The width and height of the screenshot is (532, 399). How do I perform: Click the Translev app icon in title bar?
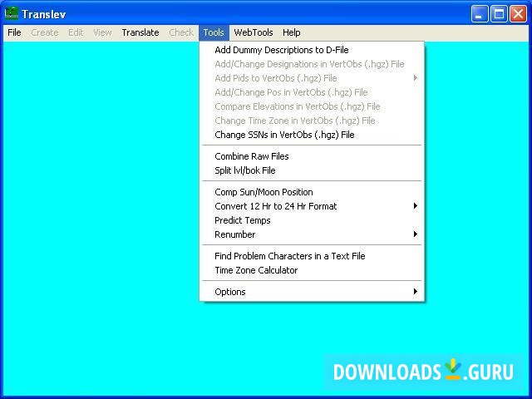tap(12, 13)
